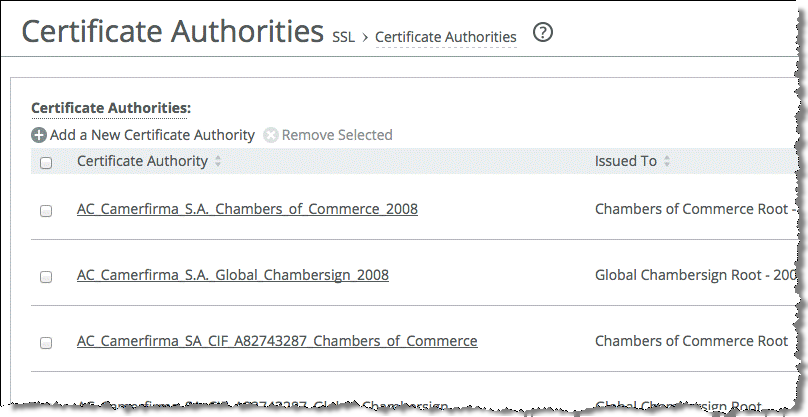This screenshot has width=808, height=417.
Task: Click the large Certificate Authorities page title
Action: 172,31
